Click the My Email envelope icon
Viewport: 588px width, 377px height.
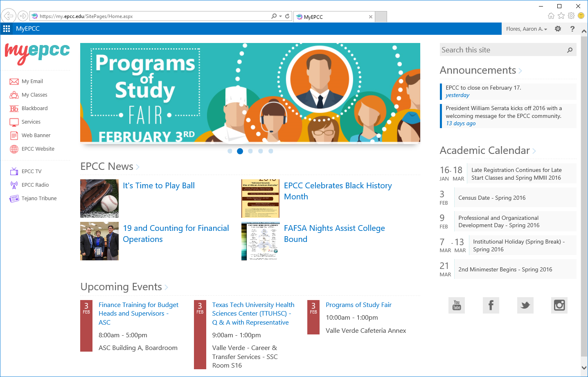click(x=14, y=81)
